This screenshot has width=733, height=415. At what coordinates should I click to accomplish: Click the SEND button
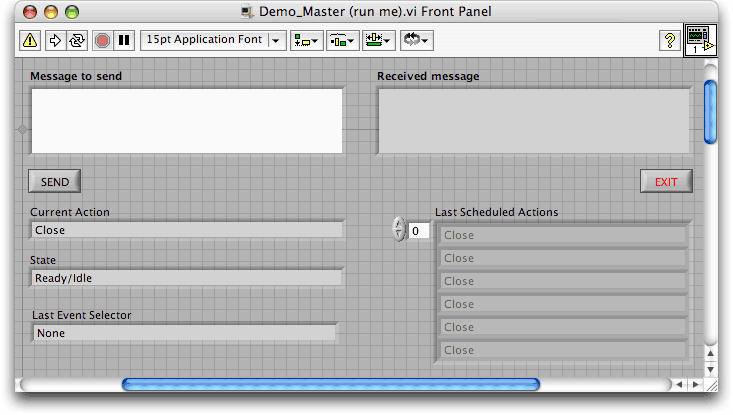pos(55,181)
